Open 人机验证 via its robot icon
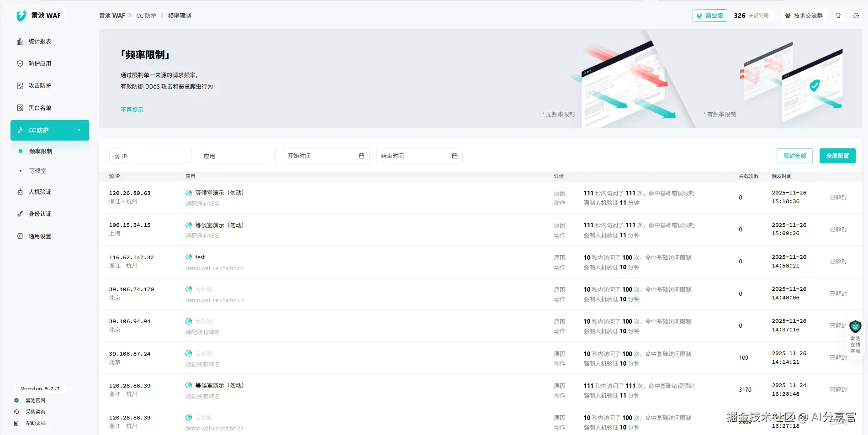 tap(20, 192)
